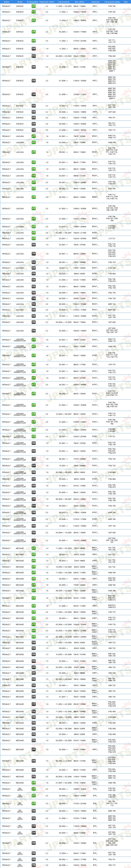Viewport: 131px width, 868px height.
Task: Click diesel ON icon in Espace 127kW / 173KM row
Action: point(34,94)
